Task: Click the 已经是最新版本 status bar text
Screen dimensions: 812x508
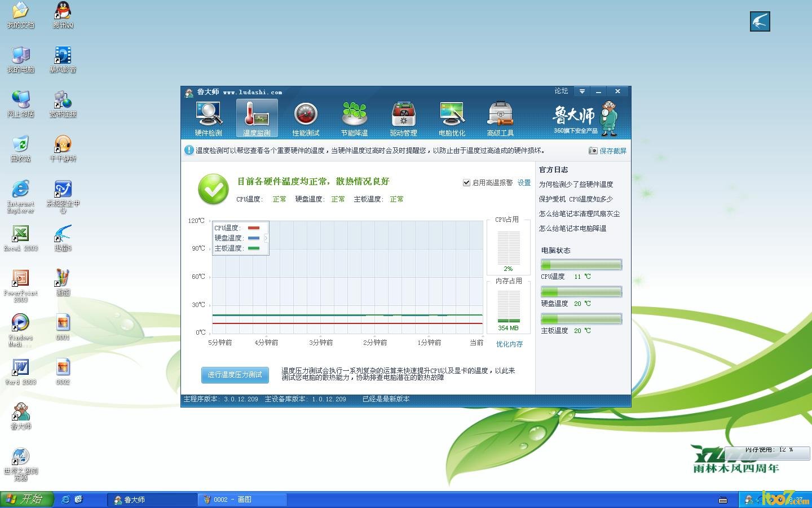Action: tap(386, 399)
